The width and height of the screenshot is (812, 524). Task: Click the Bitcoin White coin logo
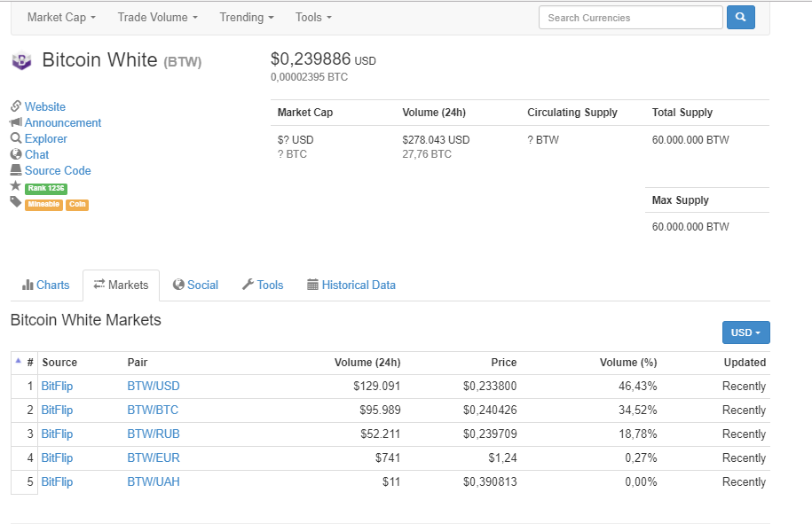coord(21,61)
